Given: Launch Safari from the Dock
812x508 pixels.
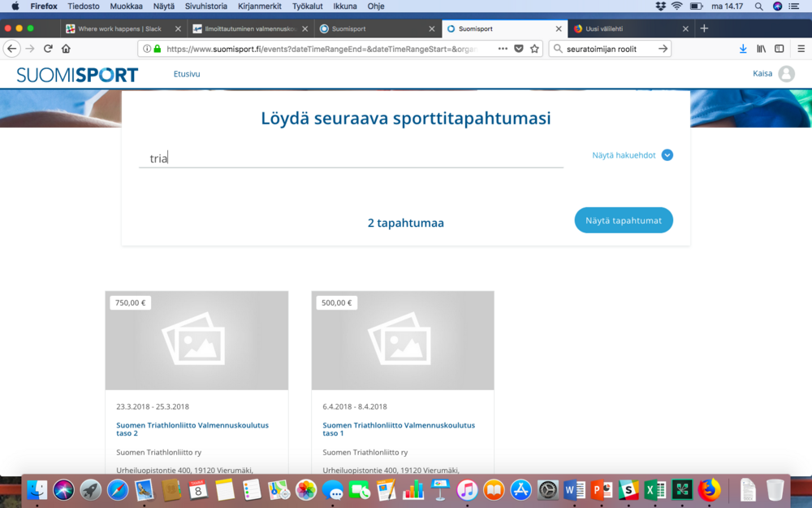Looking at the screenshot, I should (118, 490).
